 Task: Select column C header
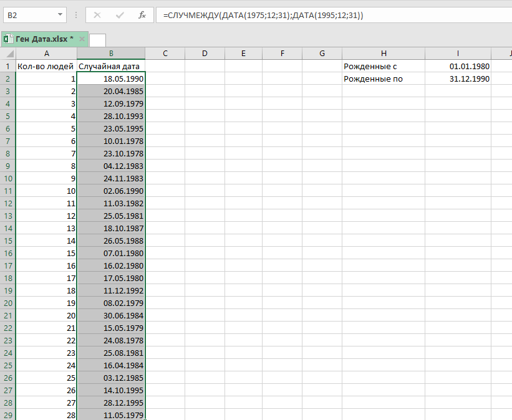click(165, 54)
